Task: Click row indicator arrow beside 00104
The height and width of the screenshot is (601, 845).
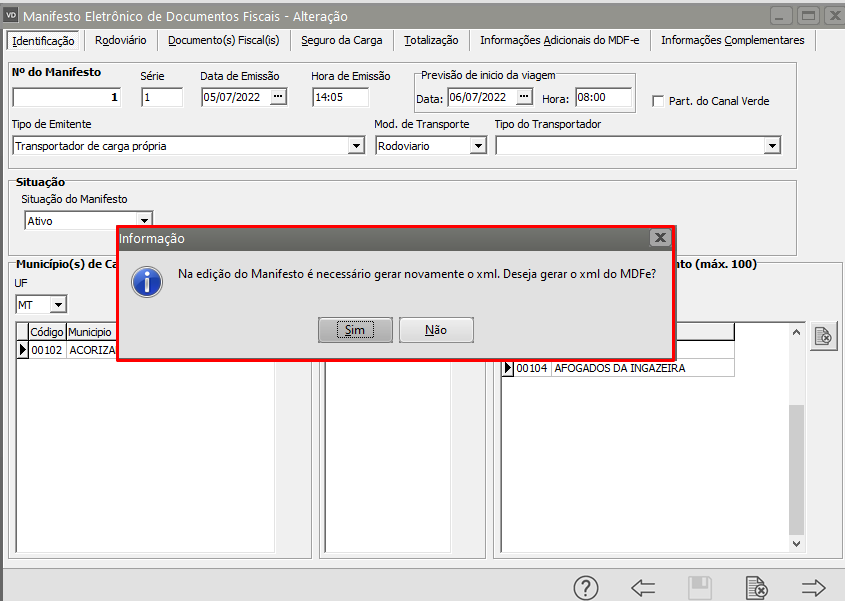Action: (508, 368)
